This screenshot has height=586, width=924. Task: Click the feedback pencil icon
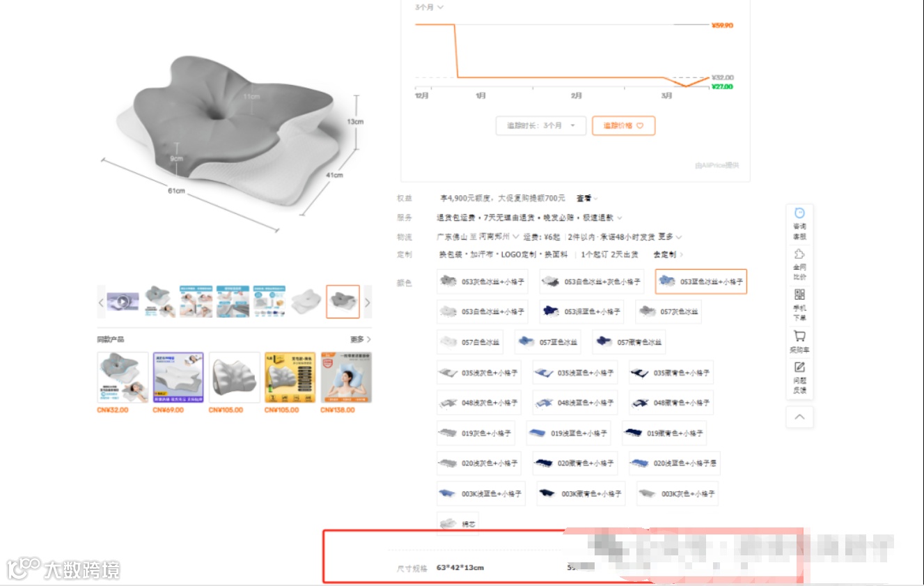click(x=799, y=377)
